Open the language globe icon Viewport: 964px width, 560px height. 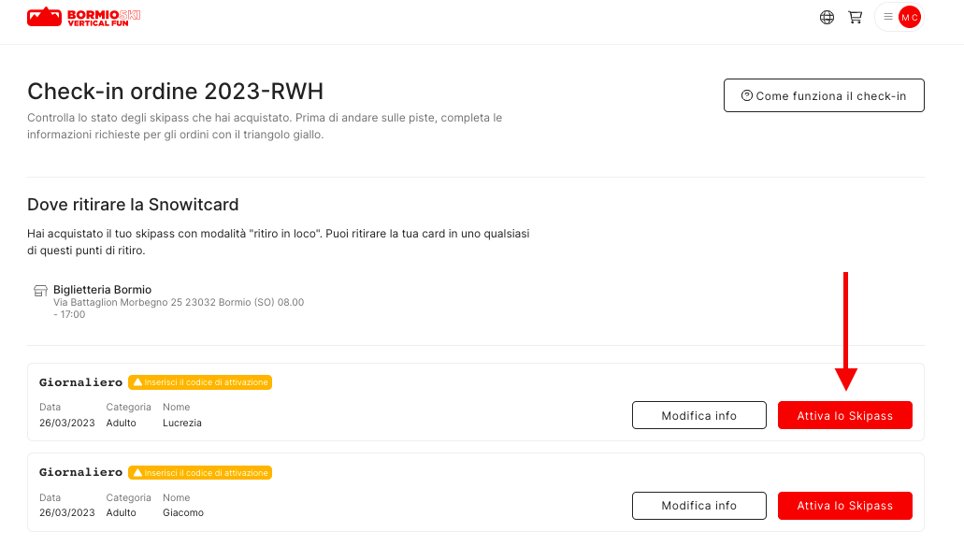pos(827,17)
